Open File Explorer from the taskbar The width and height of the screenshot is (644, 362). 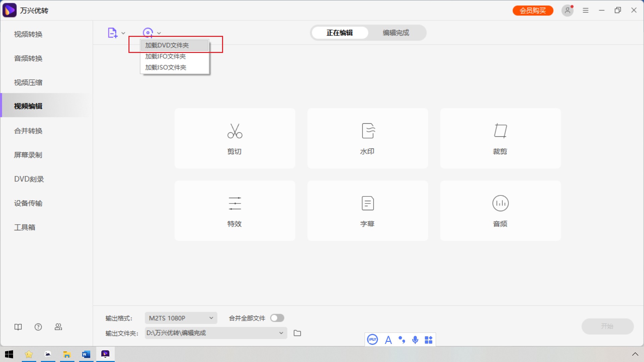[x=67, y=354]
